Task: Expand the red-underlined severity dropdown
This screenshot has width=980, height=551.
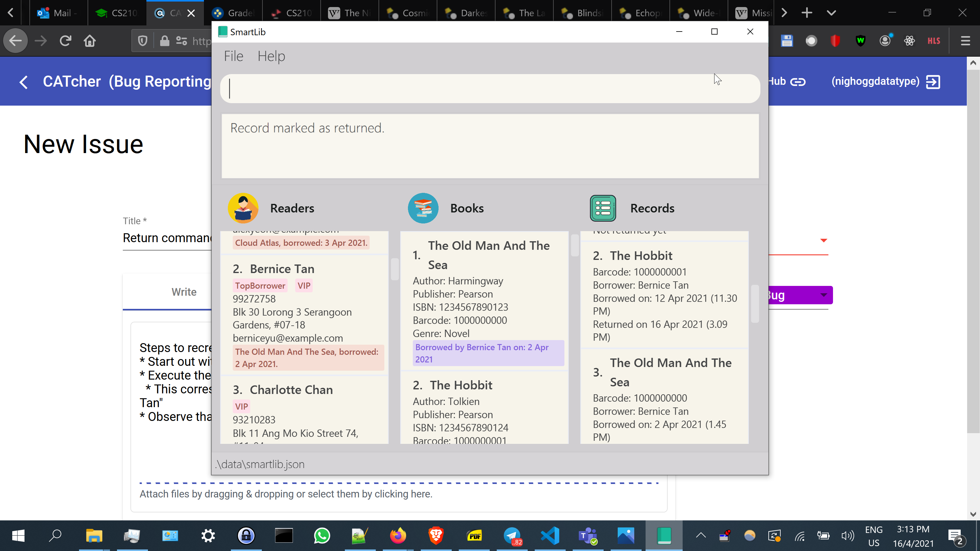Action: pyautogui.click(x=824, y=240)
